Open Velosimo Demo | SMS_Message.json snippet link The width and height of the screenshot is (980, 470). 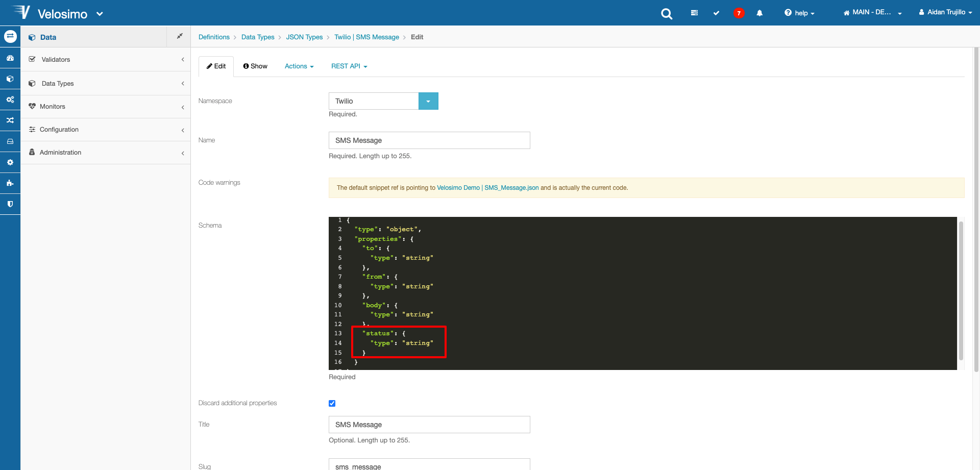pyautogui.click(x=487, y=188)
